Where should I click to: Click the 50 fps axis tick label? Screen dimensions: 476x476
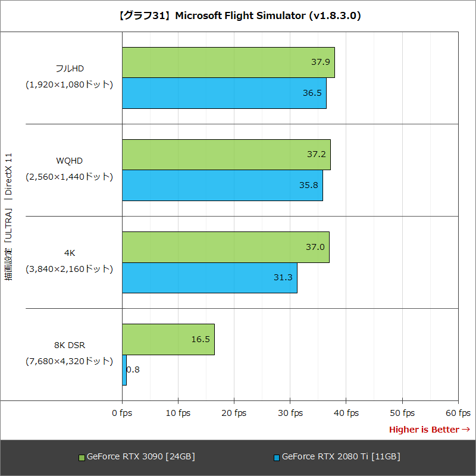(x=402, y=413)
